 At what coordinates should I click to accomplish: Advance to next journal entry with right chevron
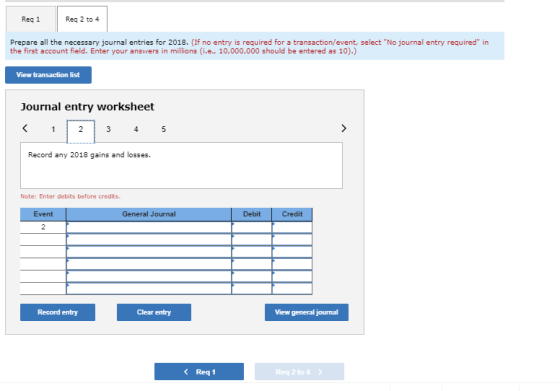pos(344,128)
